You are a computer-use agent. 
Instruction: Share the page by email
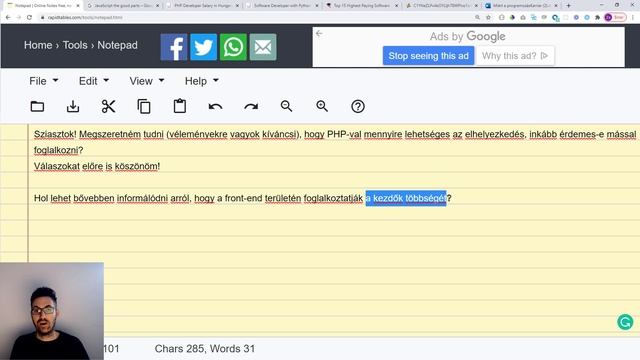[263, 47]
